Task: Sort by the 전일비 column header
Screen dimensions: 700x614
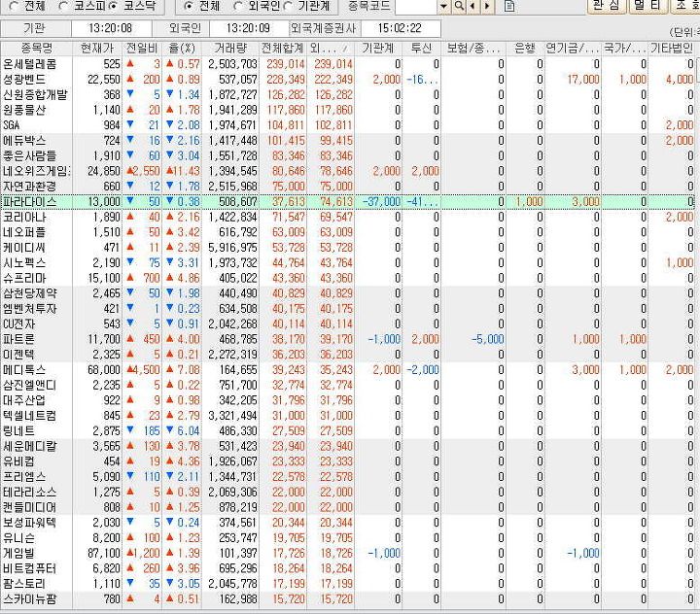Action: pyautogui.click(x=142, y=49)
